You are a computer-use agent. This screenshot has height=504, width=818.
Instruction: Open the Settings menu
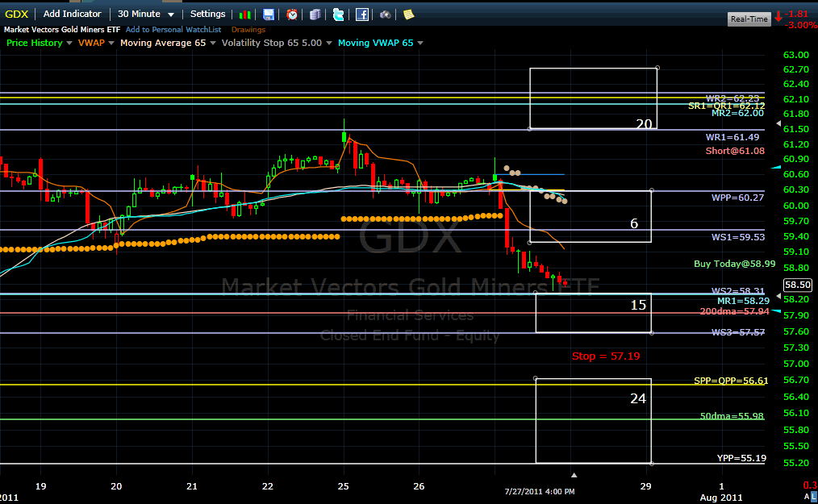pyautogui.click(x=207, y=14)
